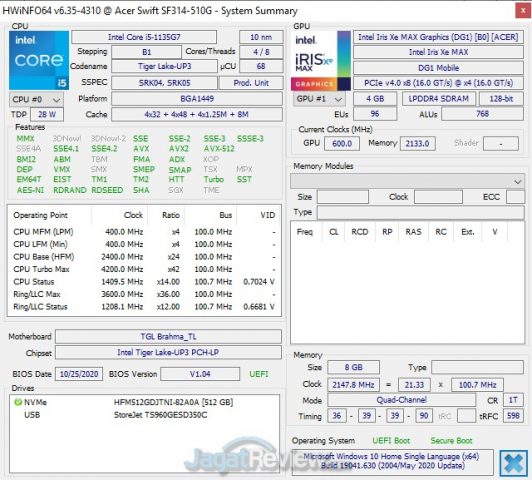This screenshot has width=532, height=480.
Task: Click the RAS column header in timings table
Action: [x=413, y=232]
